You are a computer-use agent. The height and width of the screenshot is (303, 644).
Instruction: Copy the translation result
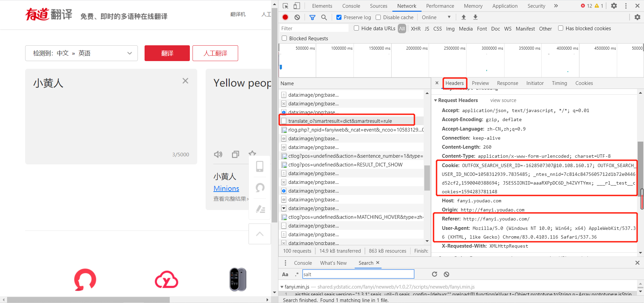[235, 154]
